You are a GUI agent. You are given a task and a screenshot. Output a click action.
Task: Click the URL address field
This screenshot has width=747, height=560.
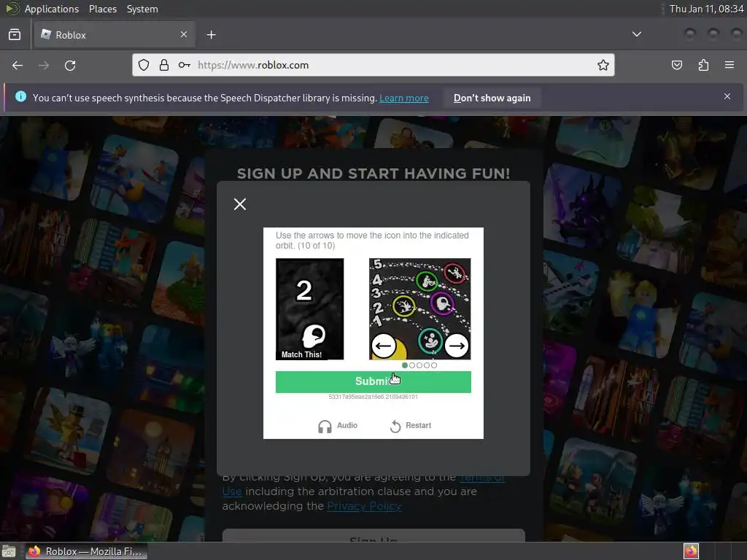point(373,65)
